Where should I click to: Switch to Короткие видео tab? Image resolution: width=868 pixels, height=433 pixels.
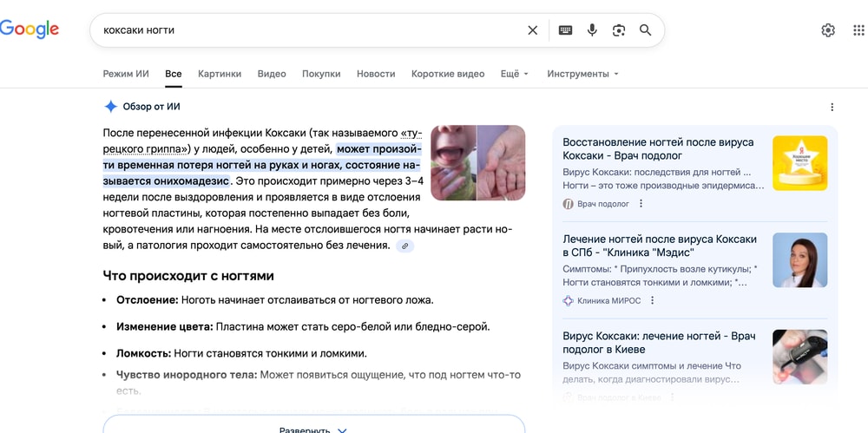(x=448, y=74)
